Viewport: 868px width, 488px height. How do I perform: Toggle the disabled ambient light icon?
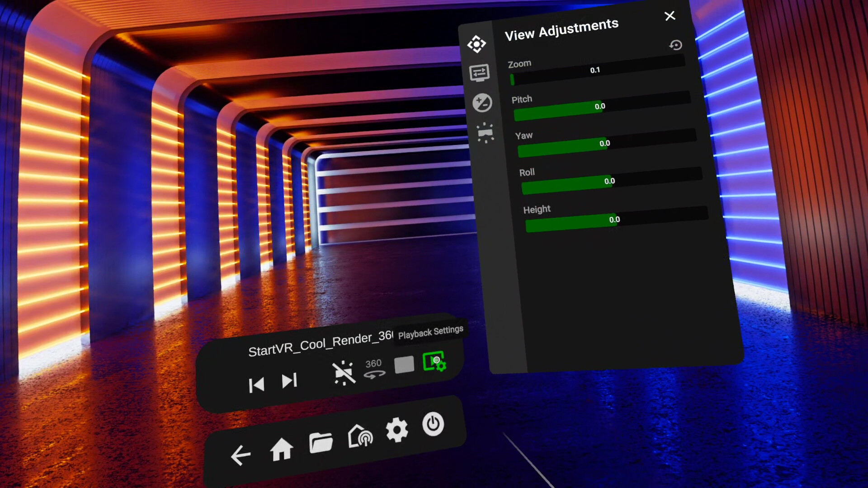pos(344,373)
